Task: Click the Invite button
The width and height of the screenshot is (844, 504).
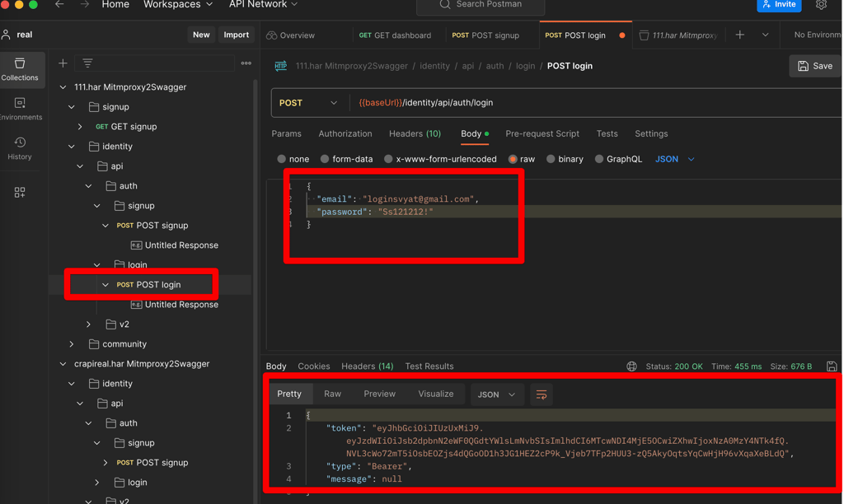Action: pos(779,5)
